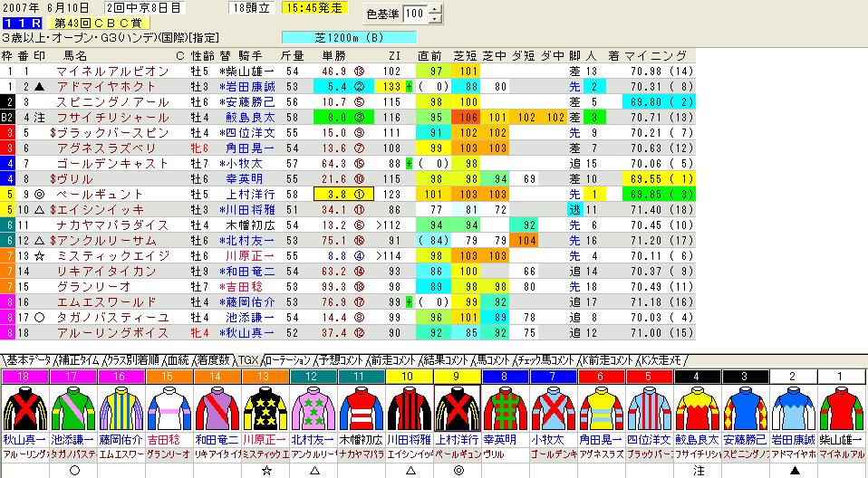Switch to the 結果コメント tab
This screenshot has width=868, height=478.
pos(445,360)
